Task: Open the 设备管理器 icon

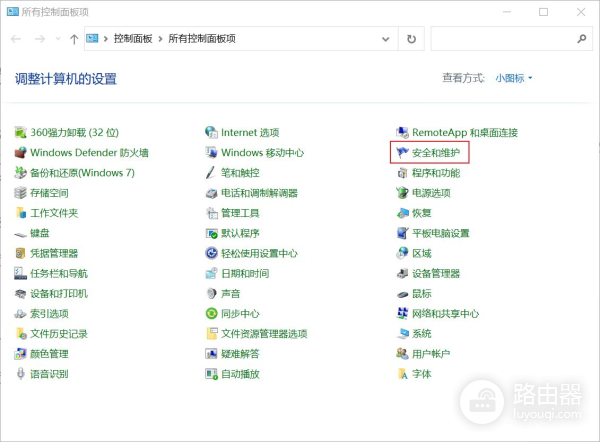Action: coord(402,273)
